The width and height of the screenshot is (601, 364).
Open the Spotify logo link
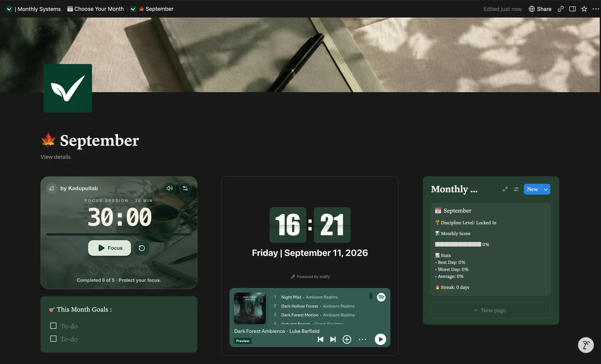coord(381,297)
